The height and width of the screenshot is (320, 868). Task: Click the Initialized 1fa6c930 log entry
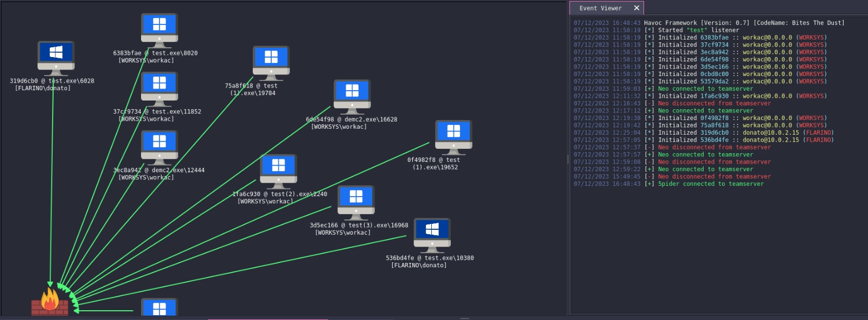pyautogui.click(x=700, y=96)
